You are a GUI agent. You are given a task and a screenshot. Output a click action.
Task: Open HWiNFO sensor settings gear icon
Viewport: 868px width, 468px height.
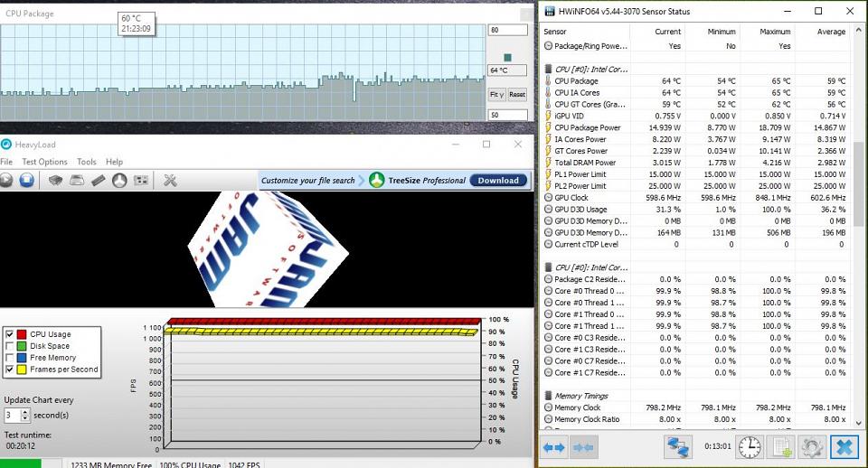812,447
